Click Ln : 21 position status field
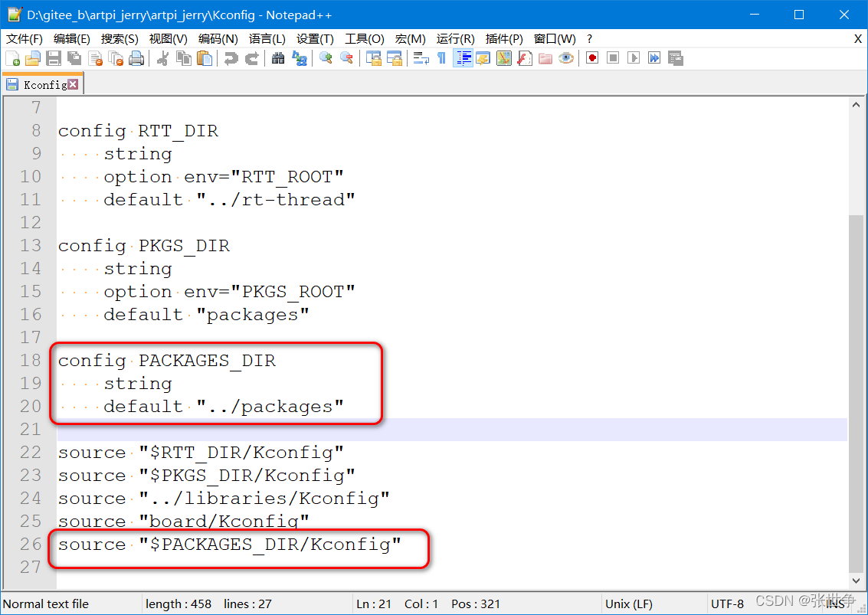 click(374, 604)
